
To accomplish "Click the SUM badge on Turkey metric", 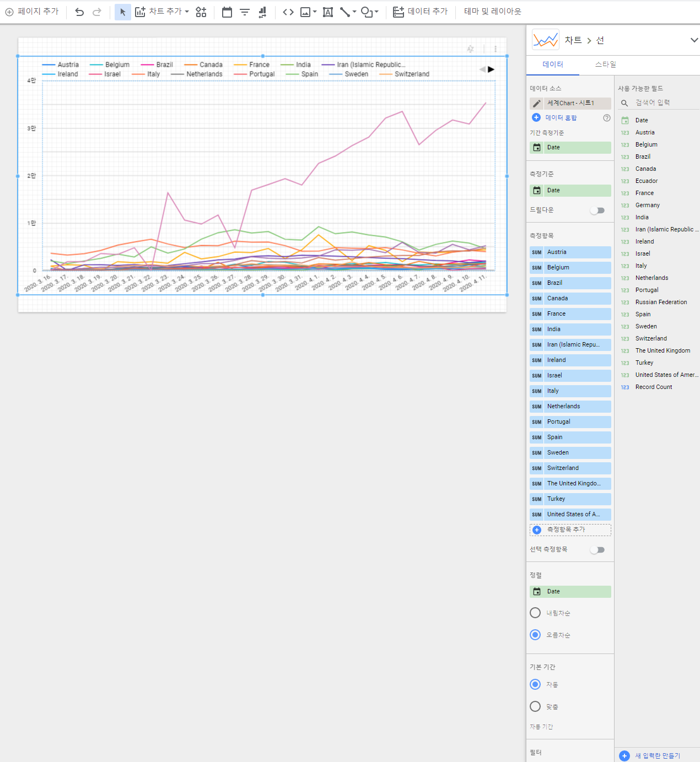I will pyautogui.click(x=537, y=499).
